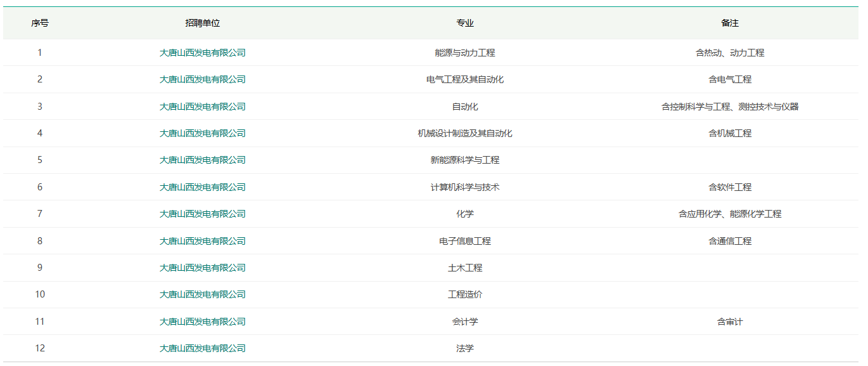Screen dimensions: 868x366
Task: Click the 招聘单位 column header
Action: 202,23
